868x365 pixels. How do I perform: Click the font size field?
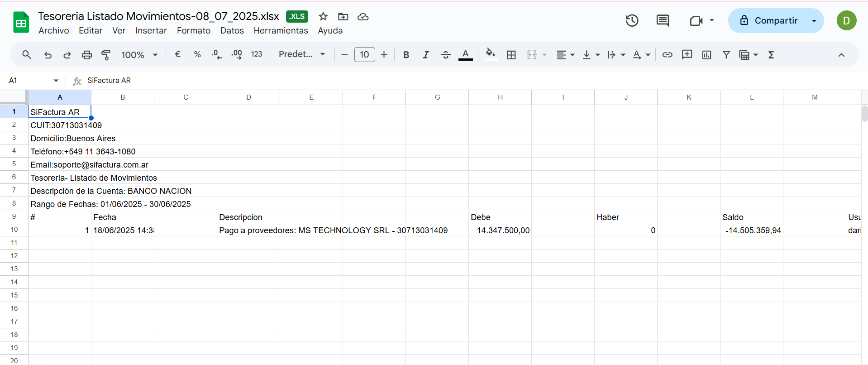pos(364,55)
